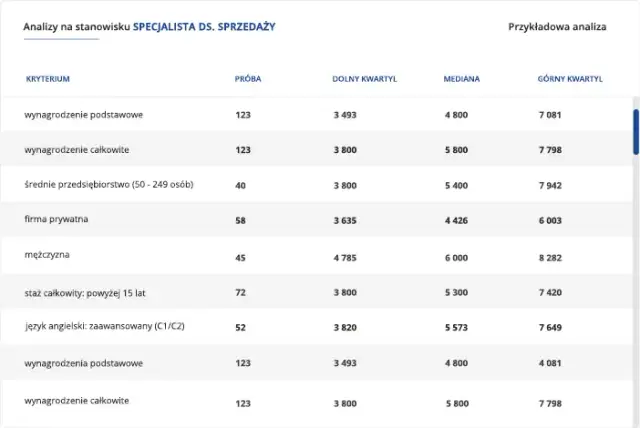Click the MEDIANA column header
The width and height of the screenshot is (640, 428).
click(x=461, y=78)
